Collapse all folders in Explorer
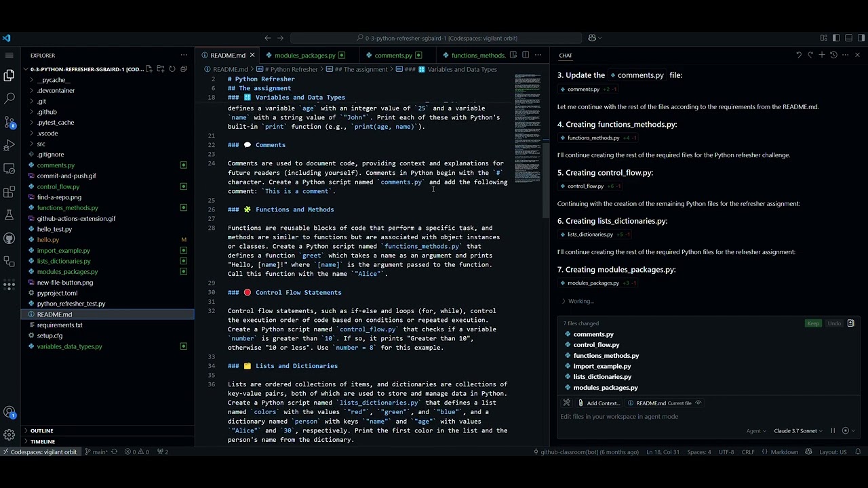The height and width of the screenshot is (488, 868). [x=183, y=69]
